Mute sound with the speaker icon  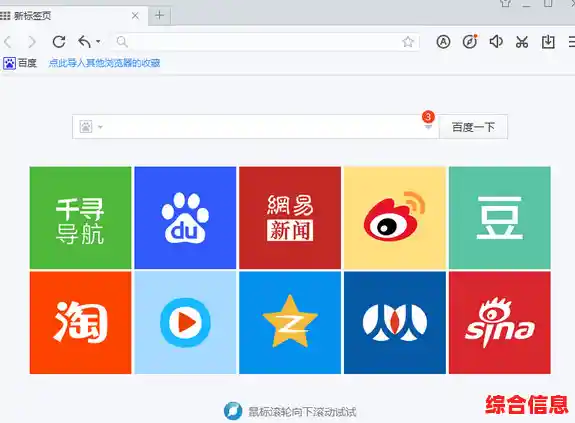496,41
